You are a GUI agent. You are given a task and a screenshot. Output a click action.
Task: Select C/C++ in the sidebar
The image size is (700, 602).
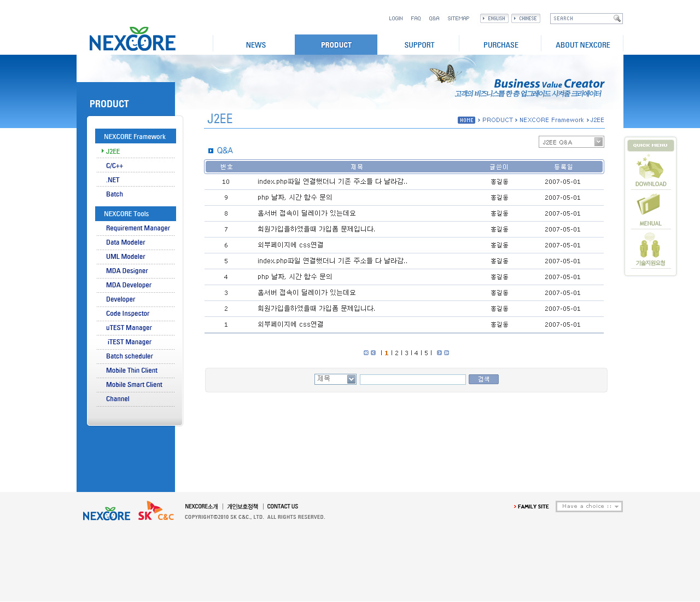click(115, 166)
